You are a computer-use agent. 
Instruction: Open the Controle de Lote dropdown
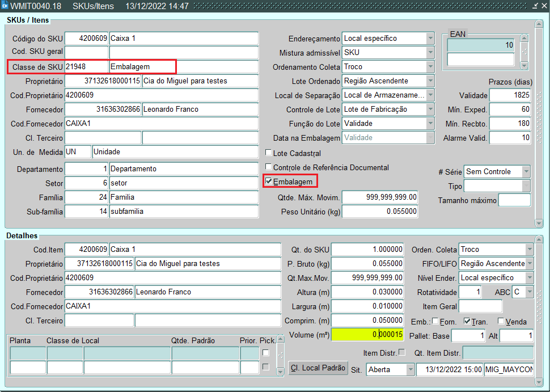coord(430,109)
